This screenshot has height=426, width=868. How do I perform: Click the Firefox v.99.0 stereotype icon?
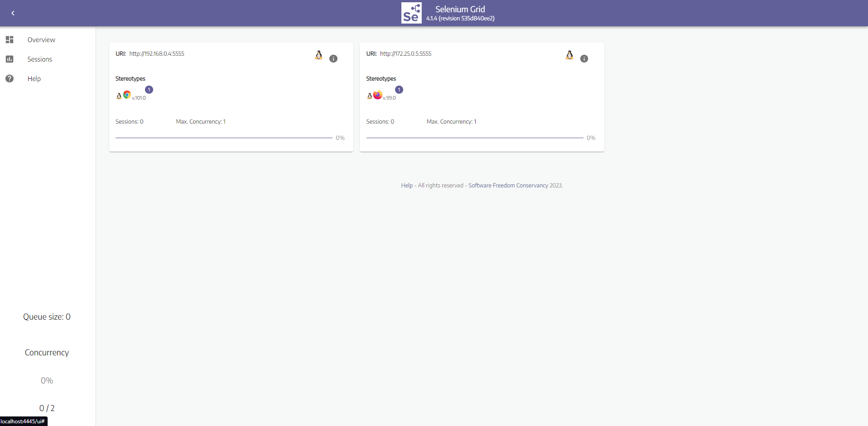tap(378, 95)
